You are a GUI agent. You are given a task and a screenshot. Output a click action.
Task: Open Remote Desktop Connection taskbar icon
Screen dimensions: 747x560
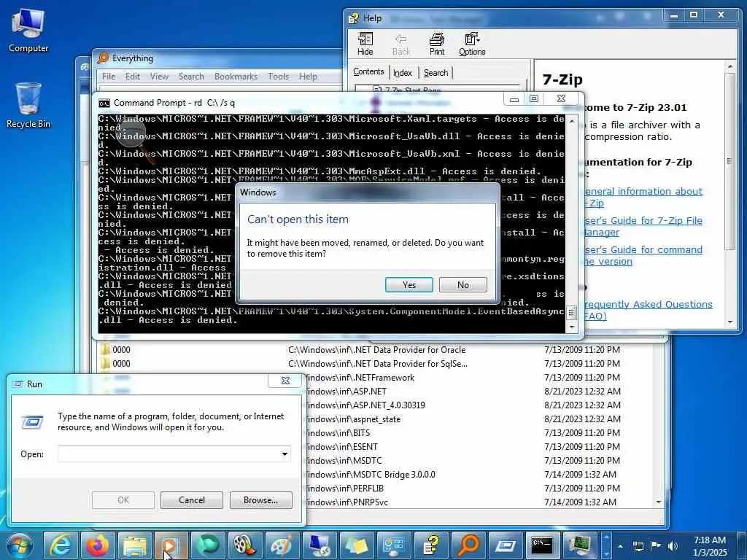(320, 545)
